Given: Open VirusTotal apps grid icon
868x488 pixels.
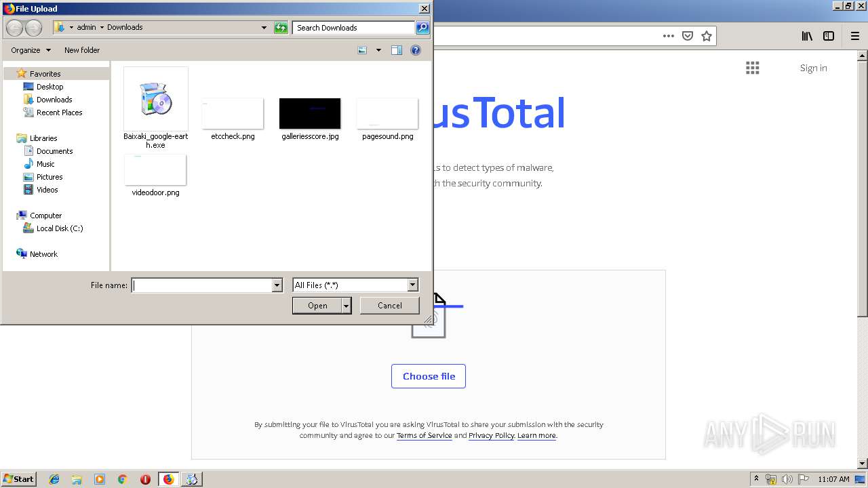Looking at the screenshot, I should pos(752,68).
